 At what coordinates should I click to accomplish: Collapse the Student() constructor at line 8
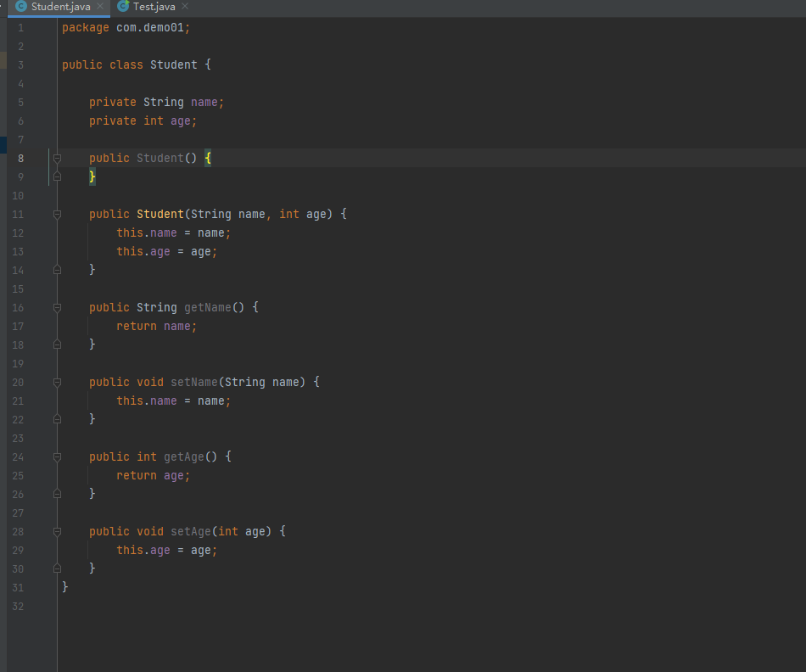(57, 159)
